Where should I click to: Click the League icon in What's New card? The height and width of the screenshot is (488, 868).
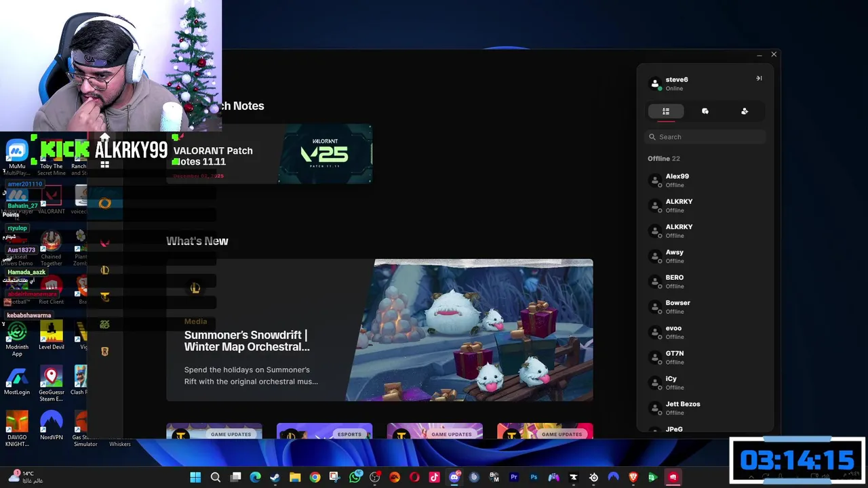coord(195,289)
